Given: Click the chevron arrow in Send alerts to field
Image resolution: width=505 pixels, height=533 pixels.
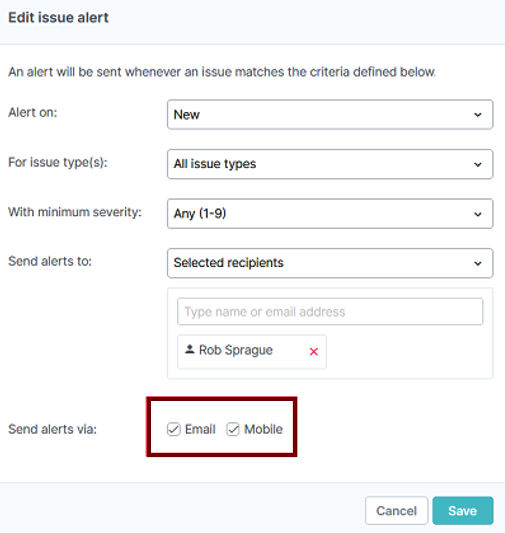Looking at the screenshot, I should 478,263.
